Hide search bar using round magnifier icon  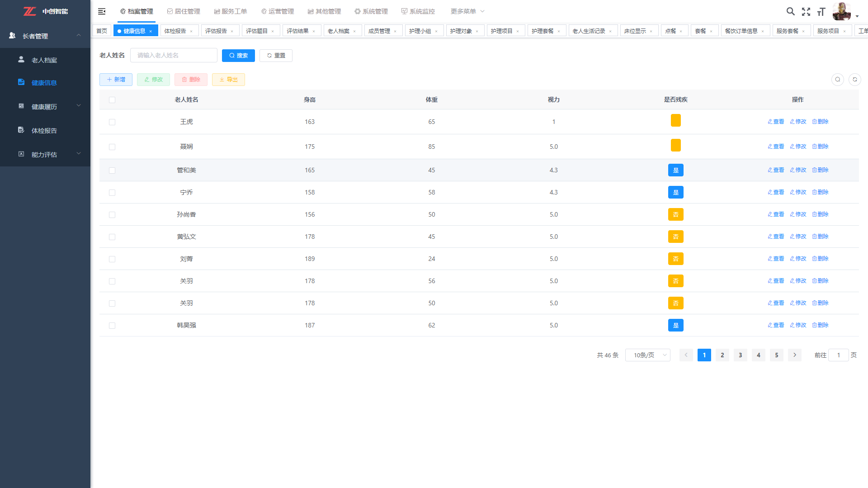pyautogui.click(x=837, y=80)
